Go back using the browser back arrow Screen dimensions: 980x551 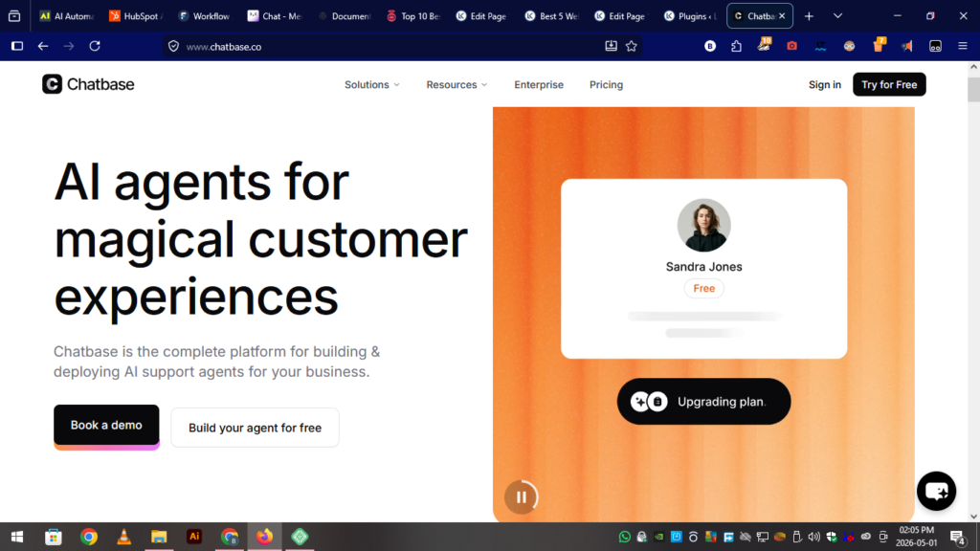(43, 46)
